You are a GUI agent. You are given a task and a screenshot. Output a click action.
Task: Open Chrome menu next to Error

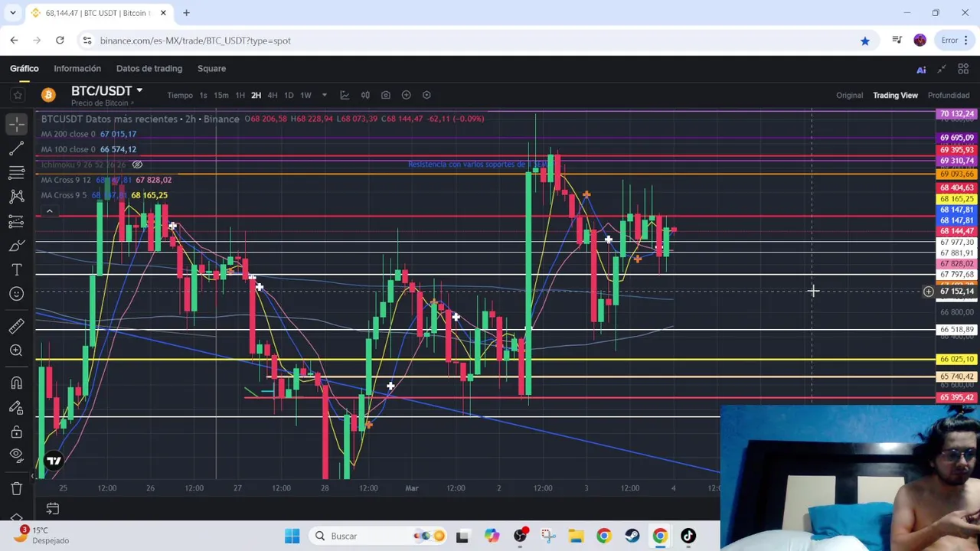(967, 41)
